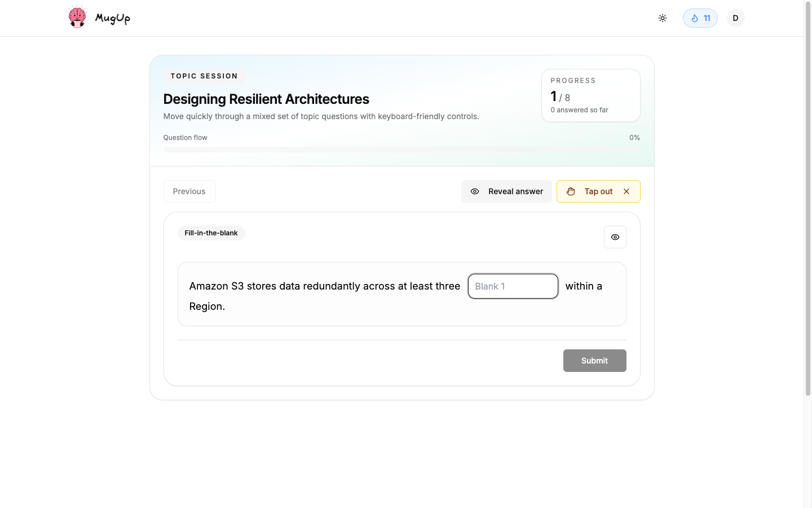The image size is (812, 508).
Task: Click the MugUp brain mascot logo
Action: coord(77,17)
